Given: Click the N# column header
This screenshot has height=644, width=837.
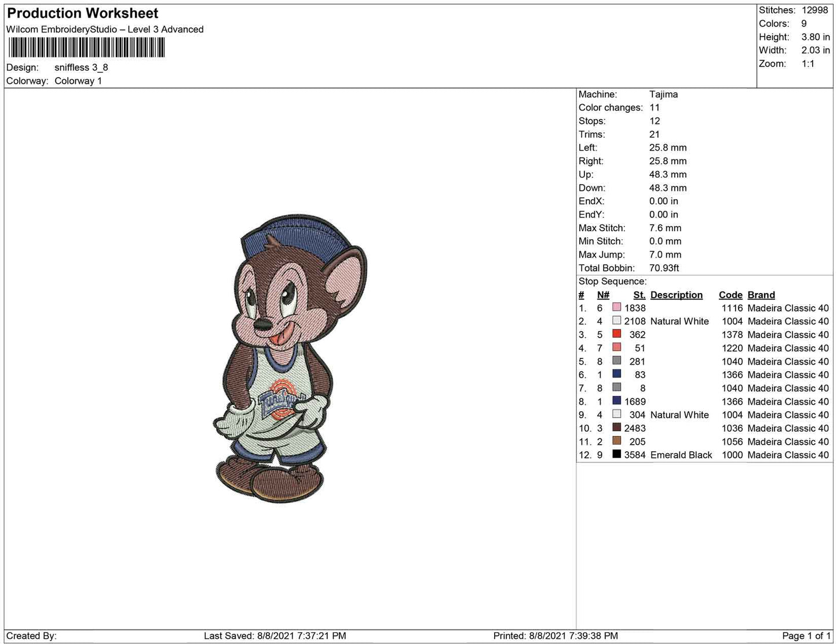Looking at the screenshot, I should click(x=603, y=295).
